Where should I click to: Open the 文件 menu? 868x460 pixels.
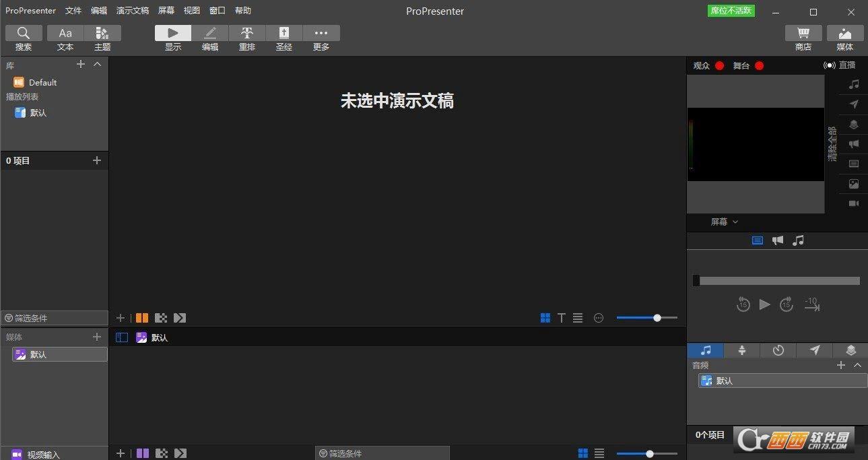click(x=73, y=11)
